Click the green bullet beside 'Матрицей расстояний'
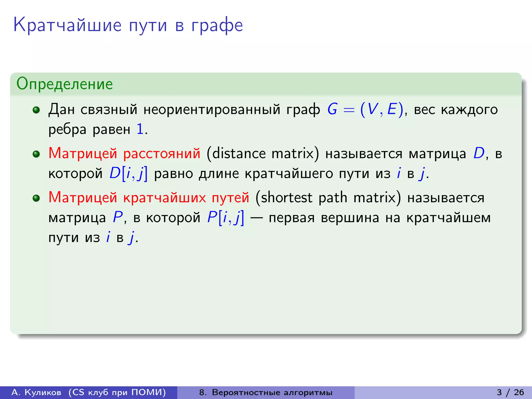This screenshot has height=399, width=532. (x=36, y=154)
